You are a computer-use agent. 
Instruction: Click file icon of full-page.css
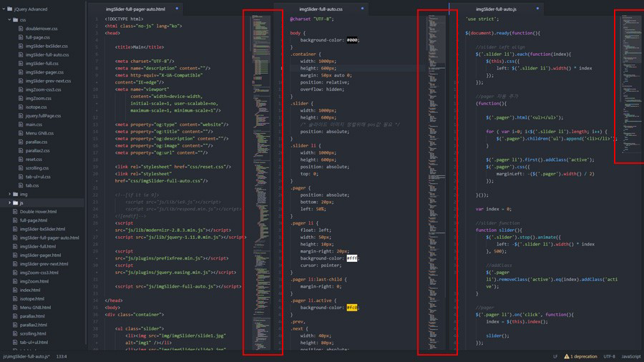pyautogui.click(x=21, y=37)
